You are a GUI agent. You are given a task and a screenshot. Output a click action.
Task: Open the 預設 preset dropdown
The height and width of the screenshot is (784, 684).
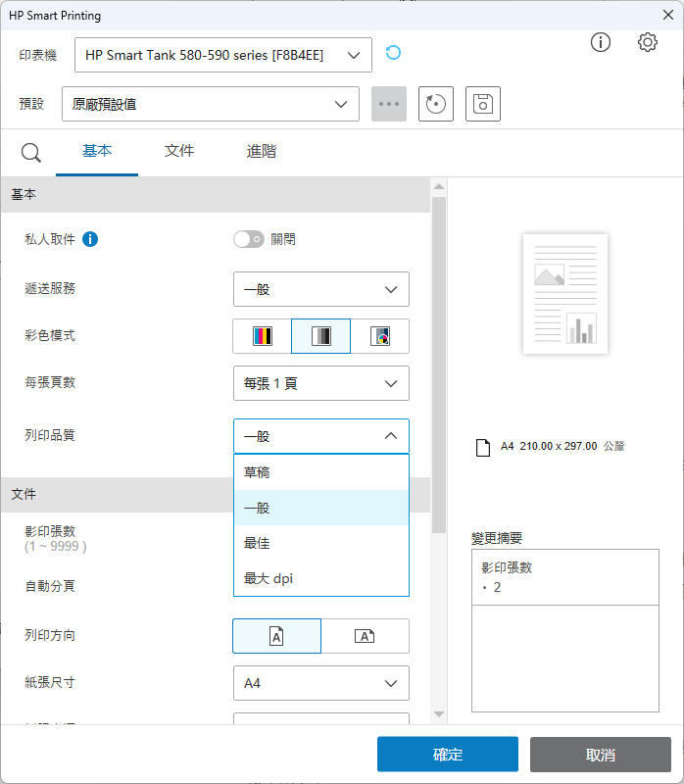(x=211, y=104)
